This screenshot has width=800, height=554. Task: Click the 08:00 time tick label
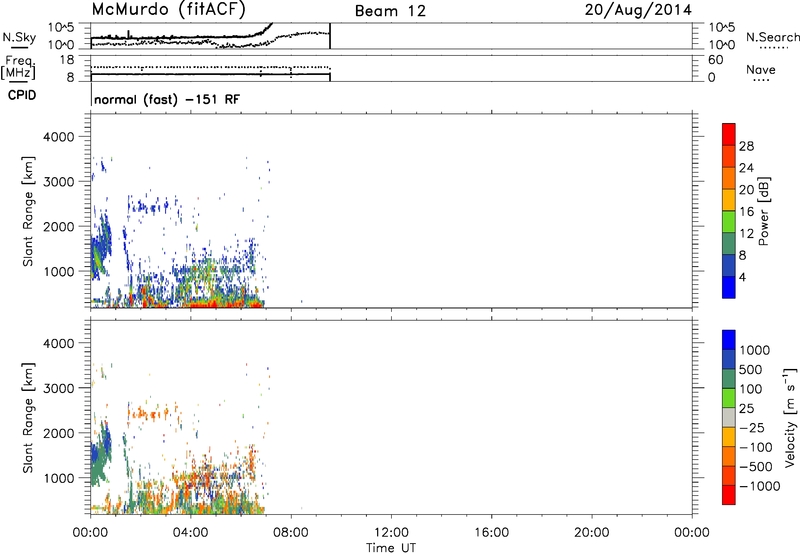tap(291, 533)
